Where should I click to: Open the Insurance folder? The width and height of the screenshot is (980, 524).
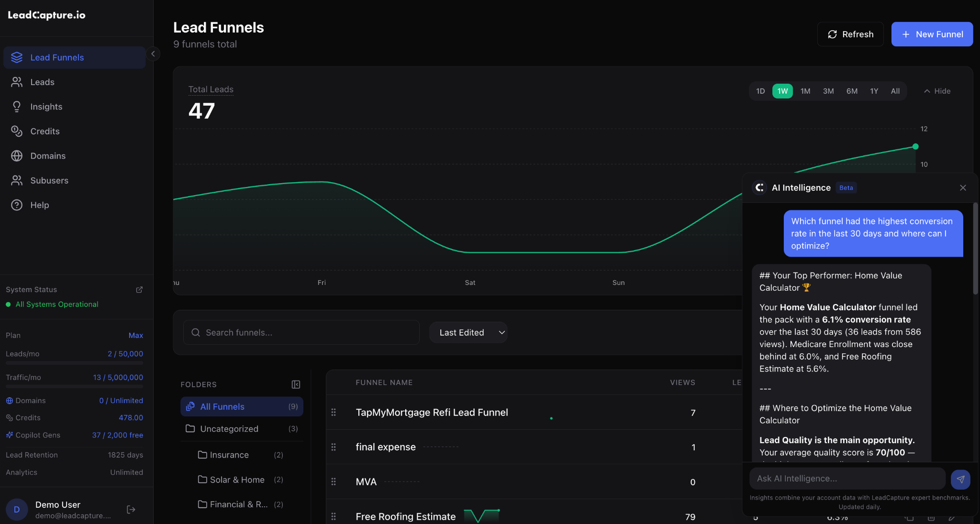[x=229, y=455]
